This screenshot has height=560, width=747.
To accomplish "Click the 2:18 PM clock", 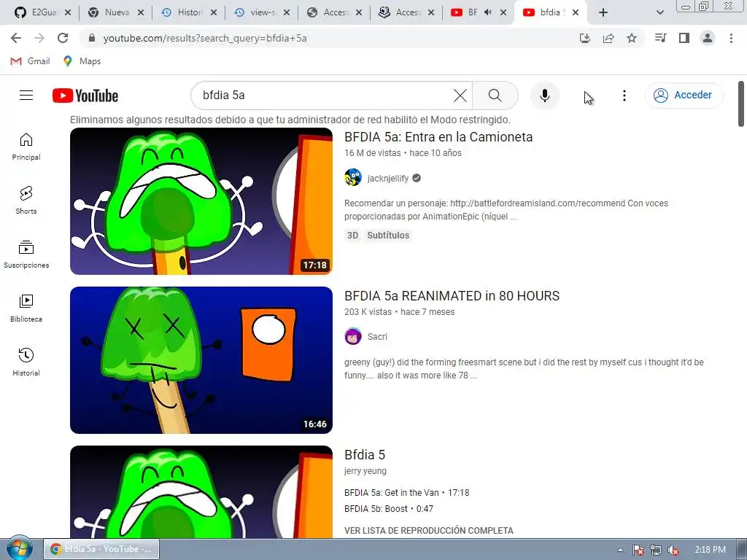I will point(710,550).
